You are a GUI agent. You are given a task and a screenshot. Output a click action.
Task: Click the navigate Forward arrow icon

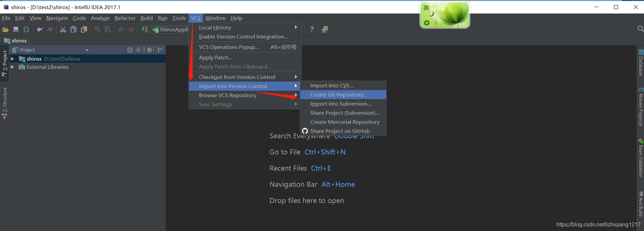click(131, 30)
